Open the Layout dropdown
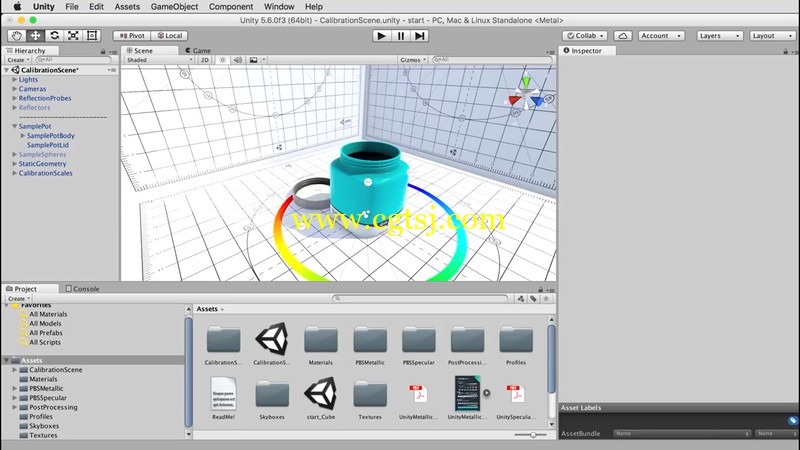This screenshot has height=450, width=800. (x=772, y=36)
